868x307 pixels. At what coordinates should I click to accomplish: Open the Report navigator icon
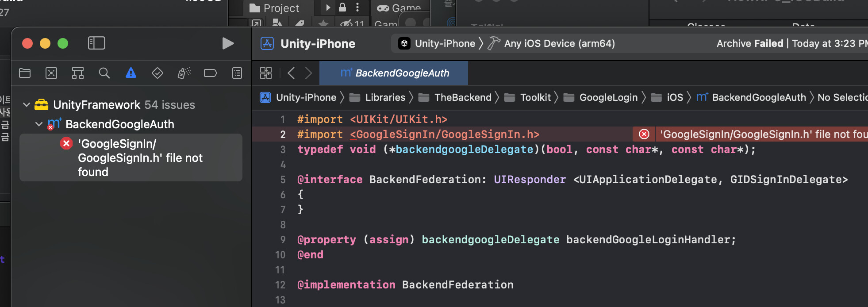click(x=237, y=73)
